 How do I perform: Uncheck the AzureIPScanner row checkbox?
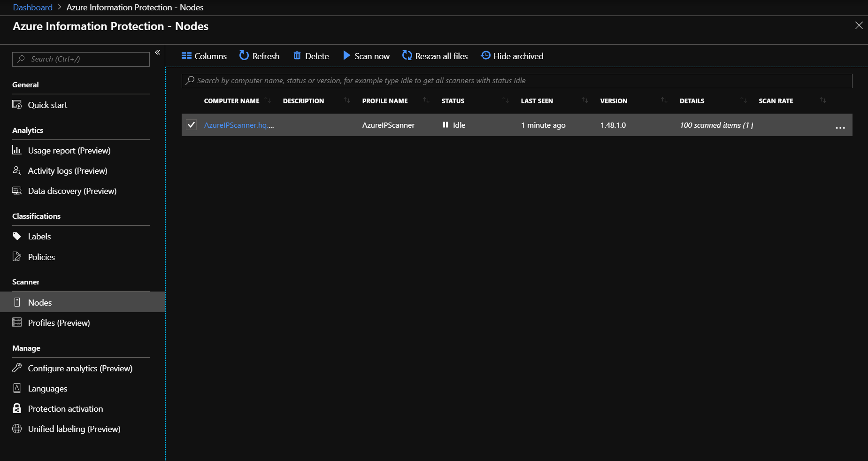[x=191, y=125]
